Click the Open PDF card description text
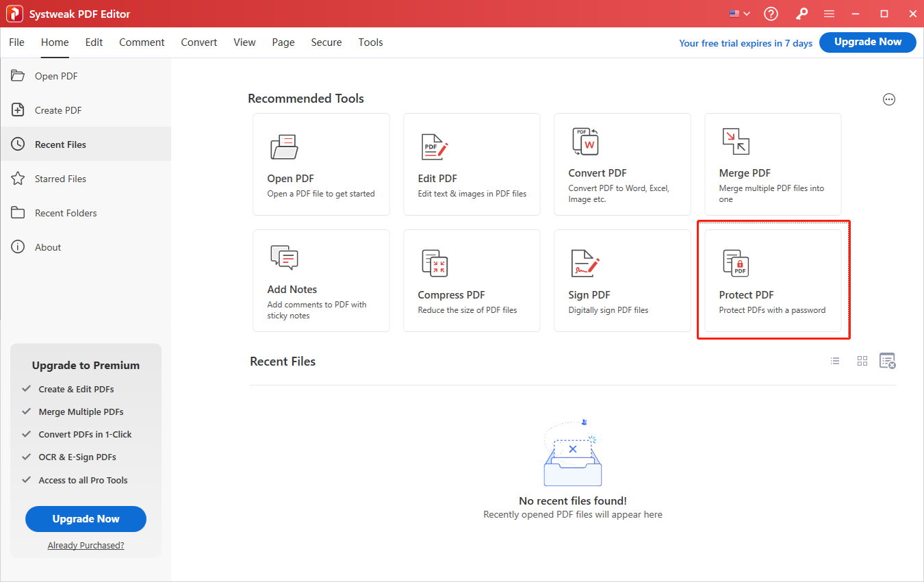Image resolution: width=924 pixels, height=582 pixels. 321,194
